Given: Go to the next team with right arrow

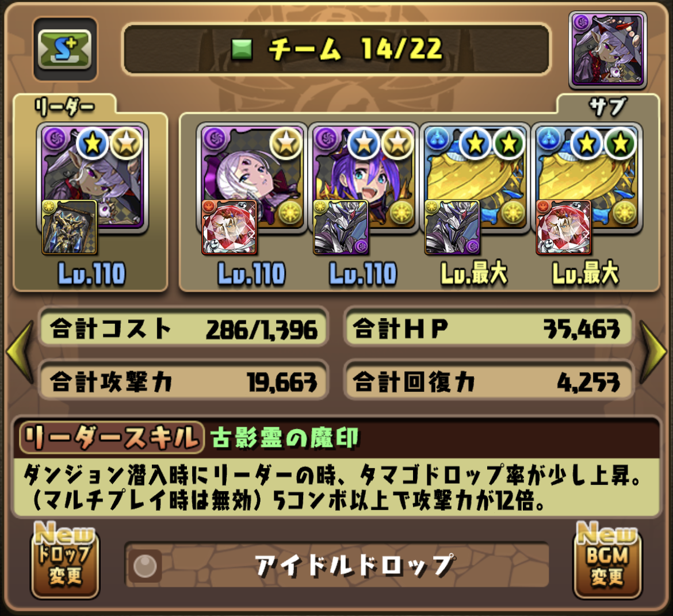Looking at the screenshot, I should pyautogui.click(x=653, y=352).
